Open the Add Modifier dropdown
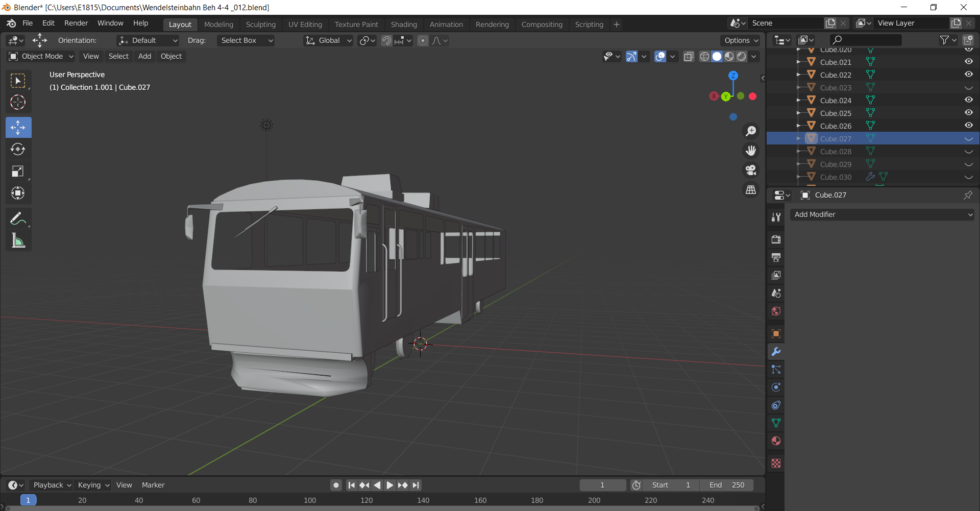 (x=882, y=214)
